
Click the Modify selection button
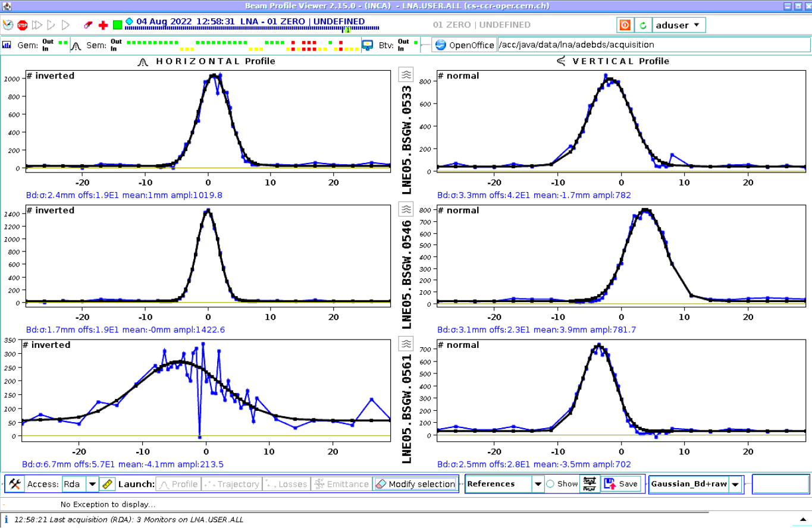click(415, 484)
